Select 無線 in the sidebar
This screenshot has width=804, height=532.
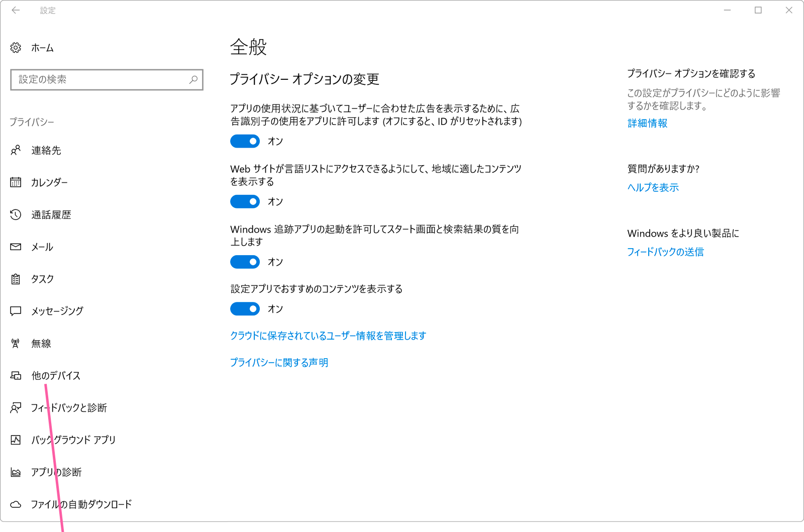pos(41,343)
